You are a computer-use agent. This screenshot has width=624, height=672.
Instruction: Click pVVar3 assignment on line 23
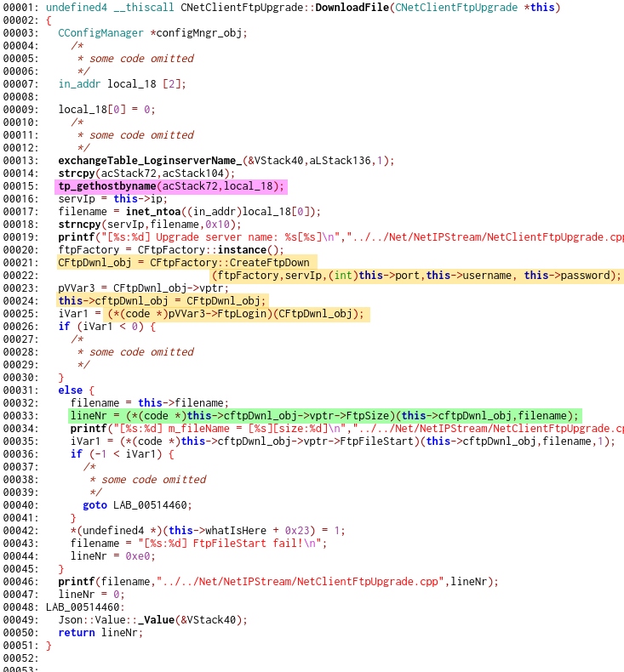click(143, 288)
